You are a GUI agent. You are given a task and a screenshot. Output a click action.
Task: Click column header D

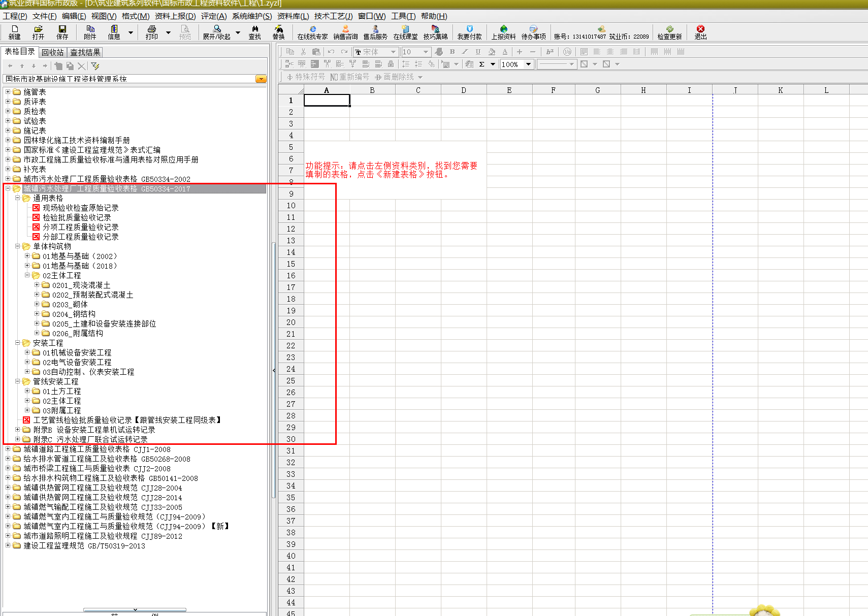[x=464, y=90]
